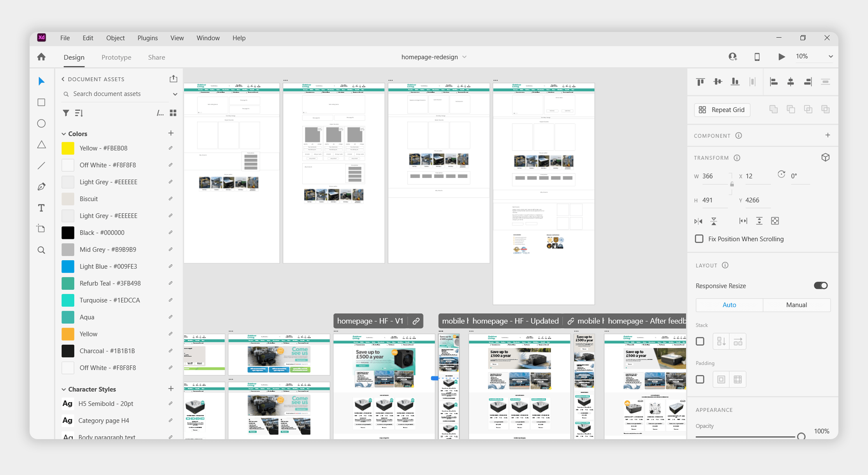Open the zoom level dropdown

[x=830, y=57]
